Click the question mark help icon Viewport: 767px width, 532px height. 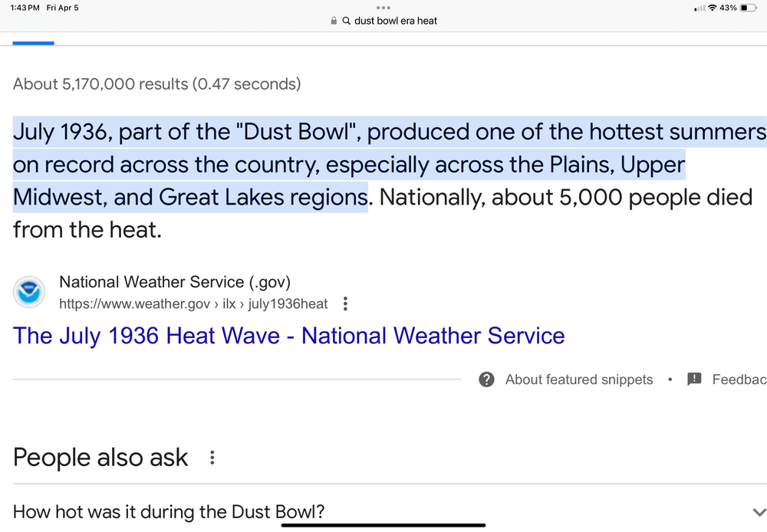(486, 379)
